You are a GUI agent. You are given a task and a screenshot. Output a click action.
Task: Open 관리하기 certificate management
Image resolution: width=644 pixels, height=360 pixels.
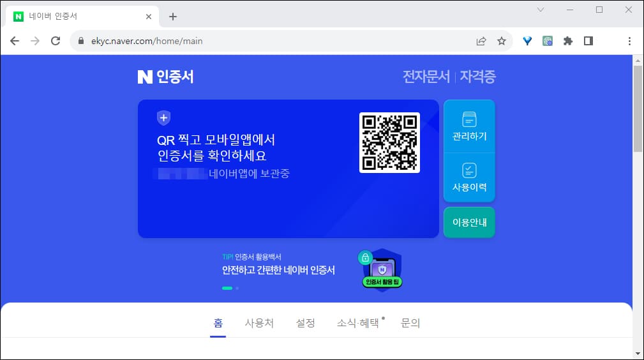pos(469,126)
